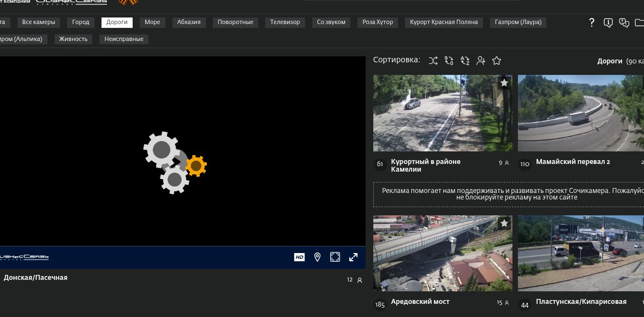Enter fullscreen mode in player
Screen dimensions: 644x317
point(335,257)
